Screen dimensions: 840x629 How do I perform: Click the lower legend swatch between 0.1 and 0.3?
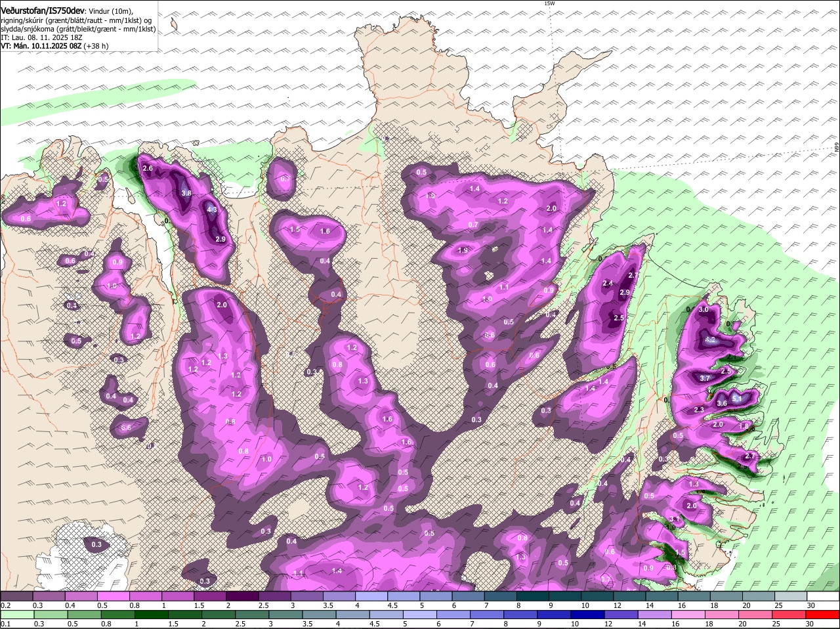tap(16, 615)
